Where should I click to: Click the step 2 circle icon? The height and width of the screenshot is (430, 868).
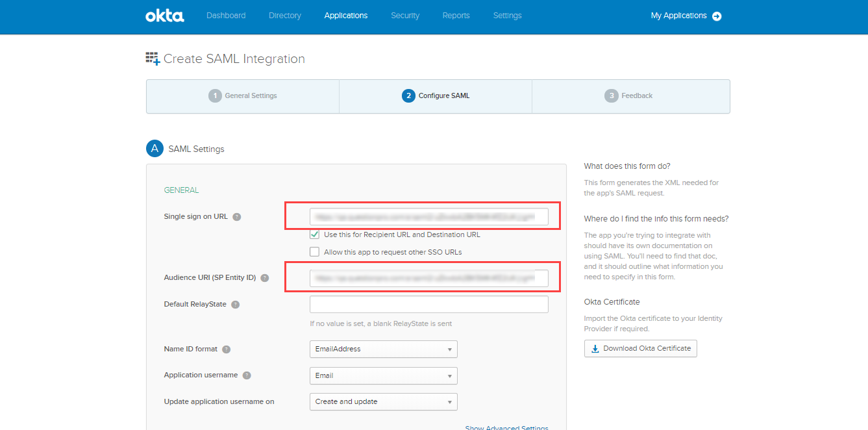(x=408, y=96)
